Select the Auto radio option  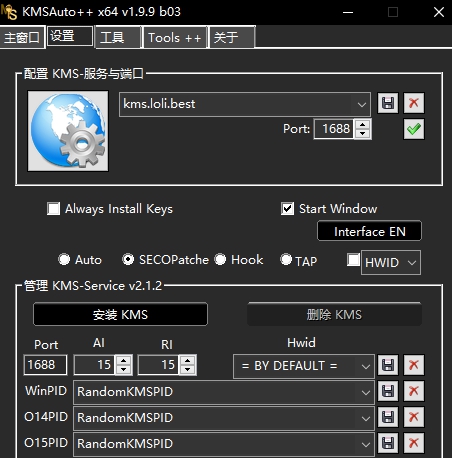click(x=64, y=259)
